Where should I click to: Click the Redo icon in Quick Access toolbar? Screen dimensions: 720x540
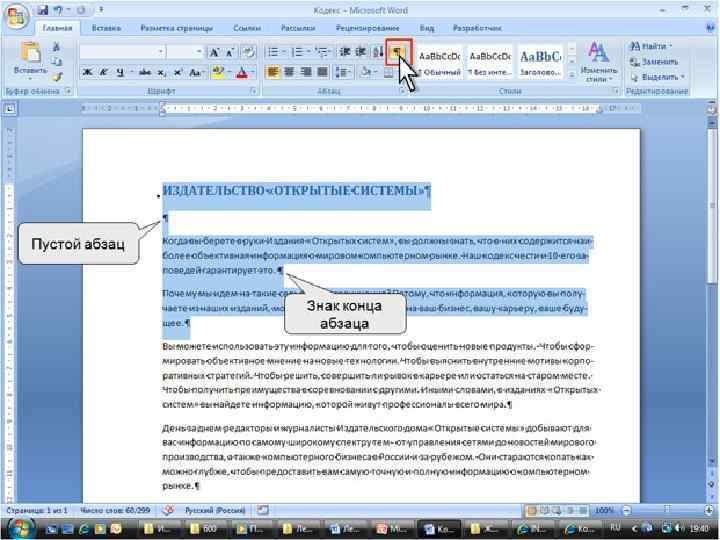pyautogui.click(x=81, y=10)
